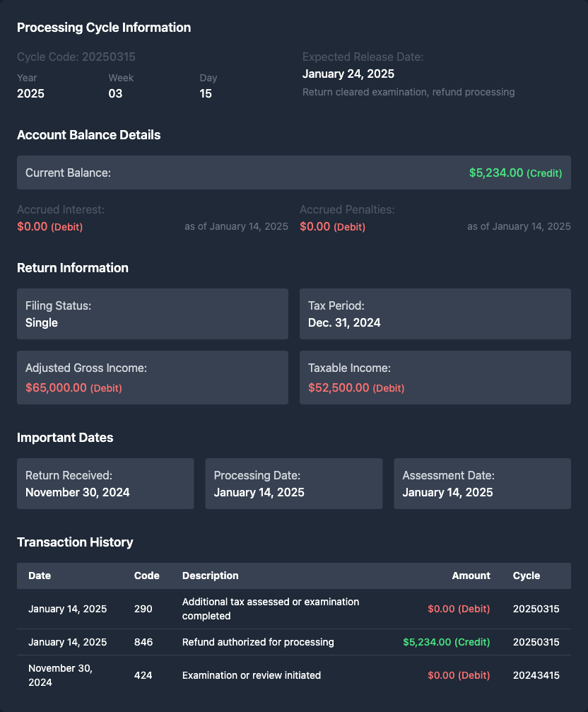Select the Processing Date card

(x=293, y=484)
